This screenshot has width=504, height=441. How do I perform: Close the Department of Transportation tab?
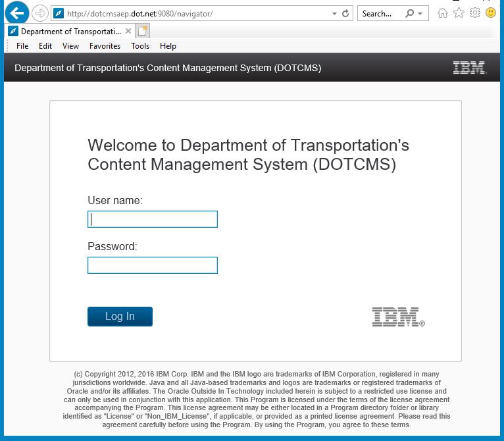128,31
